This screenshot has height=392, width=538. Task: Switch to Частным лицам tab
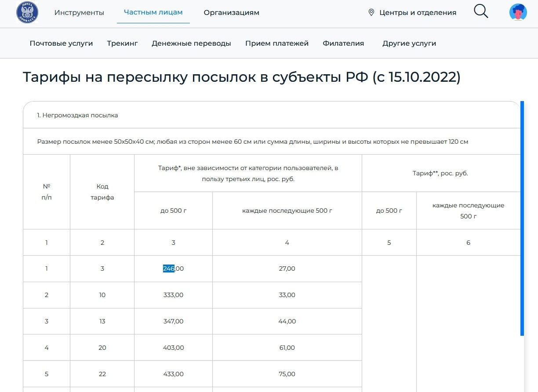pos(153,12)
